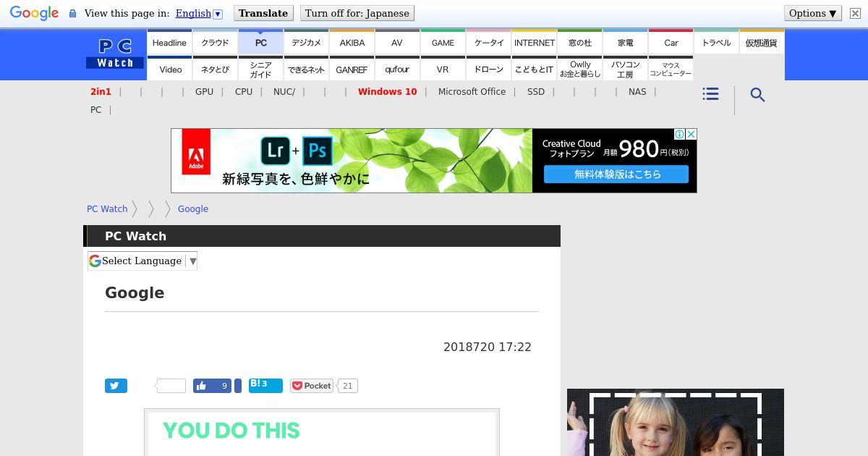
Task: Open the VR tab
Action: (x=443, y=69)
